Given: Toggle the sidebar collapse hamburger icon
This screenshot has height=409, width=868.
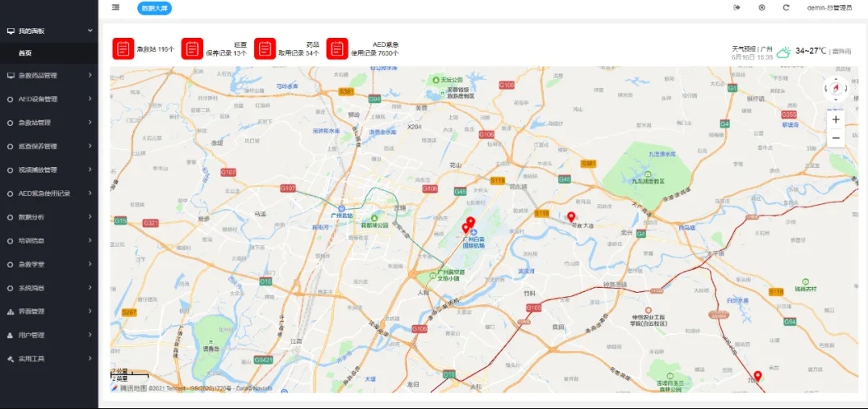Looking at the screenshot, I should (x=116, y=7).
